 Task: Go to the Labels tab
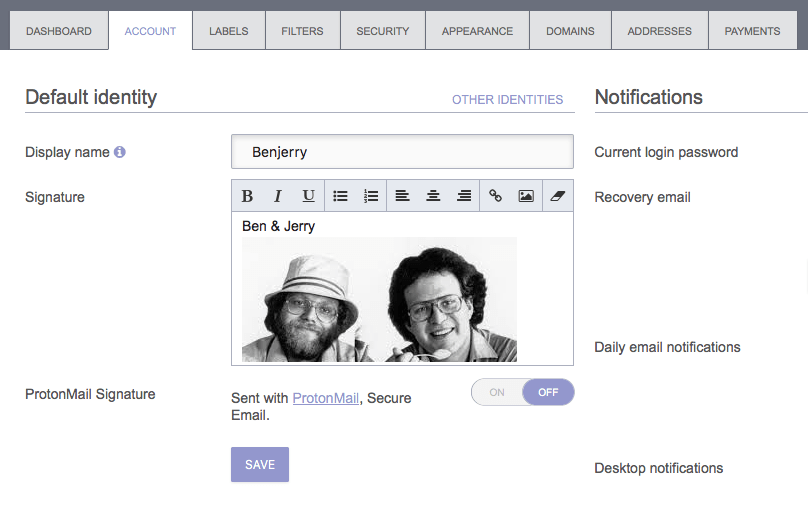click(229, 31)
